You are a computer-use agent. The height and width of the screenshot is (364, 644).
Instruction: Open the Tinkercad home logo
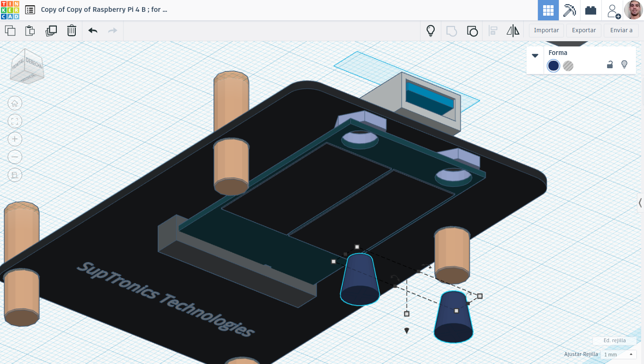pyautogui.click(x=10, y=10)
